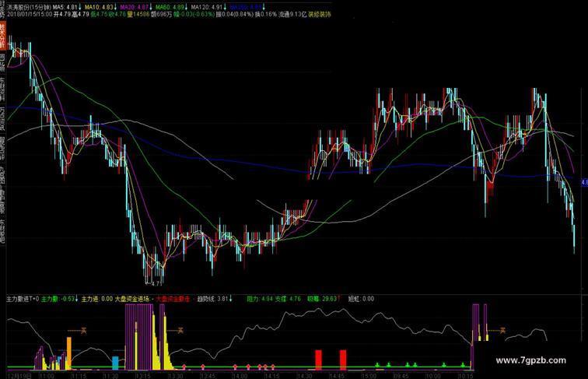Screen dimensions: 588x379
Task: Click the 主力进: 0.00 readout
Action: point(96,299)
